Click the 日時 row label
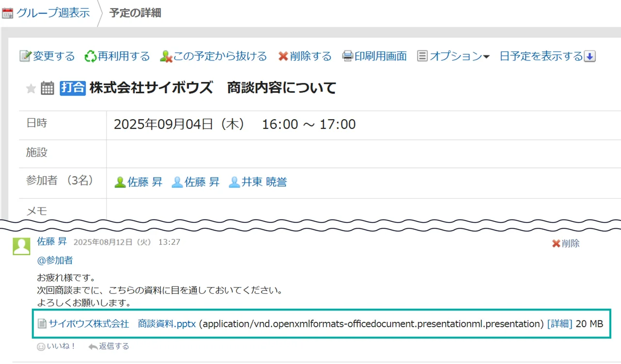The image size is (621, 364). [x=36, y=123]
